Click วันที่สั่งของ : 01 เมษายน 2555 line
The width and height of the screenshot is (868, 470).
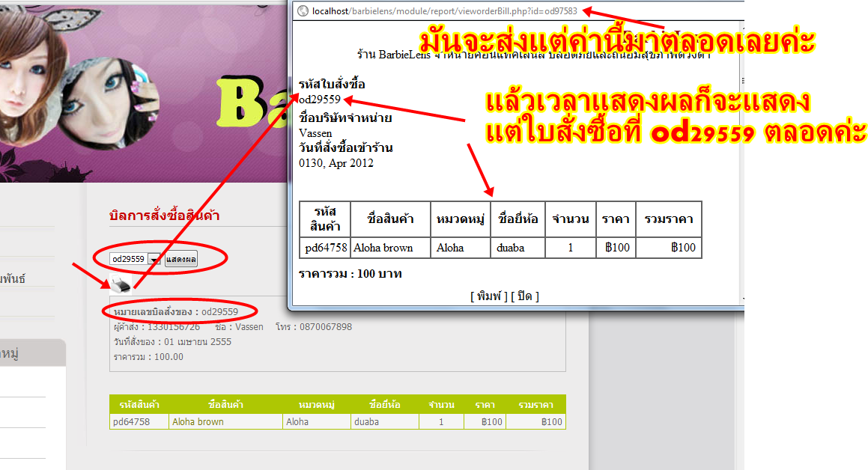173,342
